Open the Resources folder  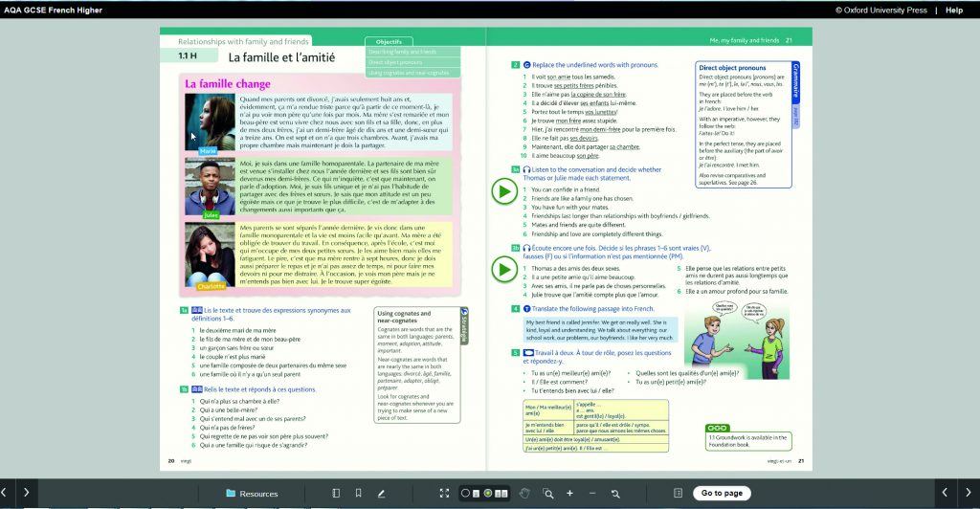point(252,494)
